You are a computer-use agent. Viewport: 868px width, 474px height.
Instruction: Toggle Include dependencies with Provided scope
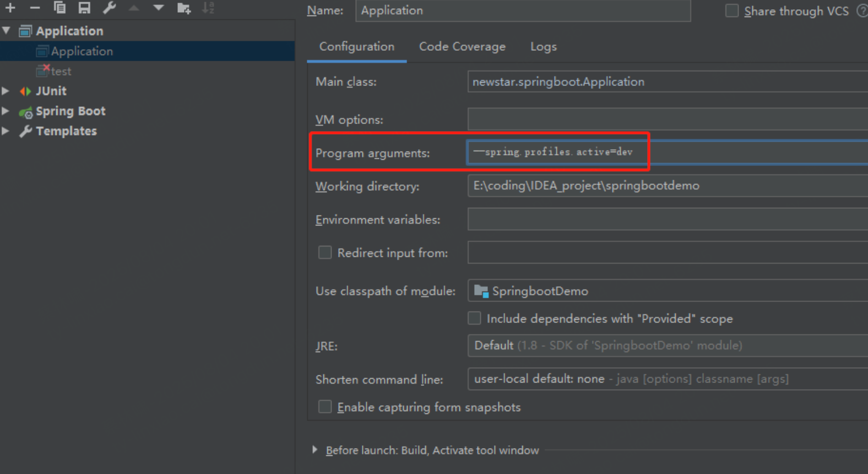(474, 318)
